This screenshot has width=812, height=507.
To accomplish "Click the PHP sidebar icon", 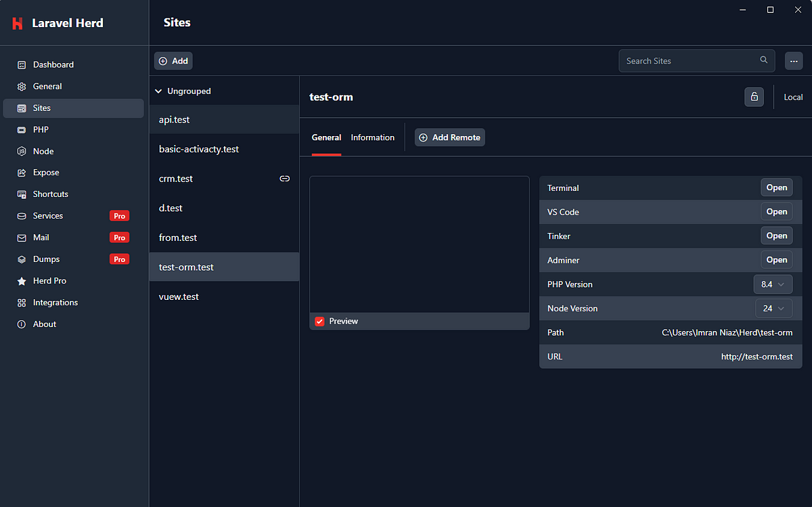I will pos(22,130).
